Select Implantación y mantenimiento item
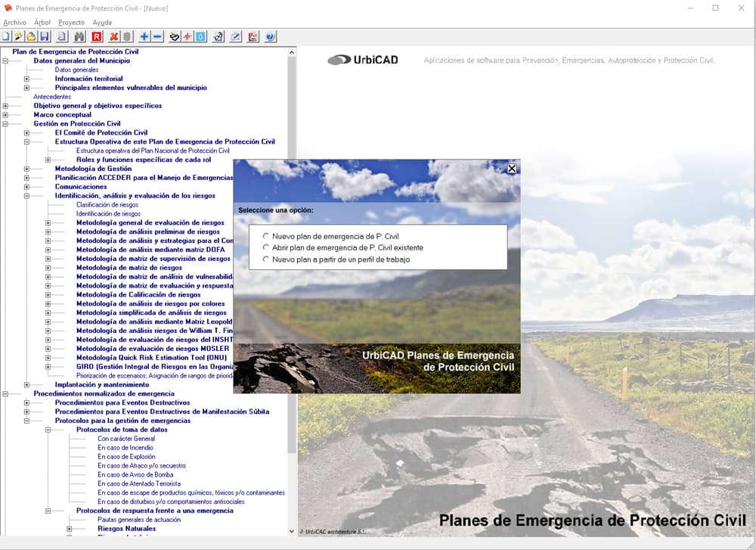756x550 pixels. tap(102, 385)
